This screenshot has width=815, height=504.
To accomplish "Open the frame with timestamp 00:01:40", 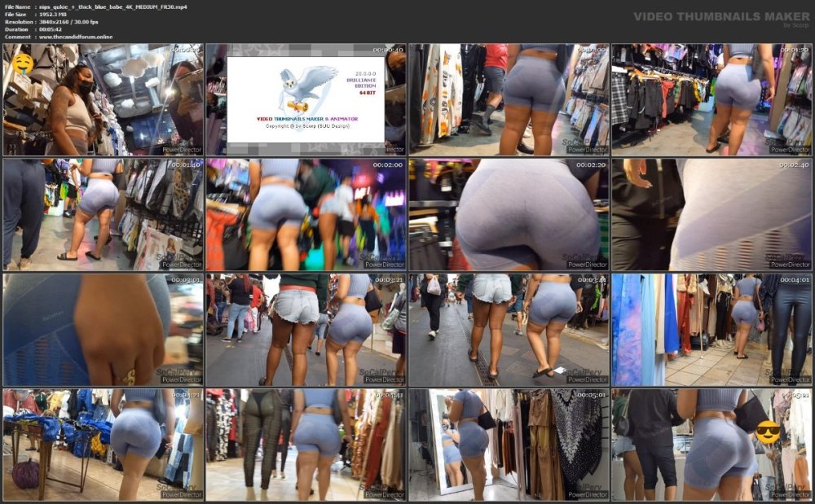I will (103, 214).
